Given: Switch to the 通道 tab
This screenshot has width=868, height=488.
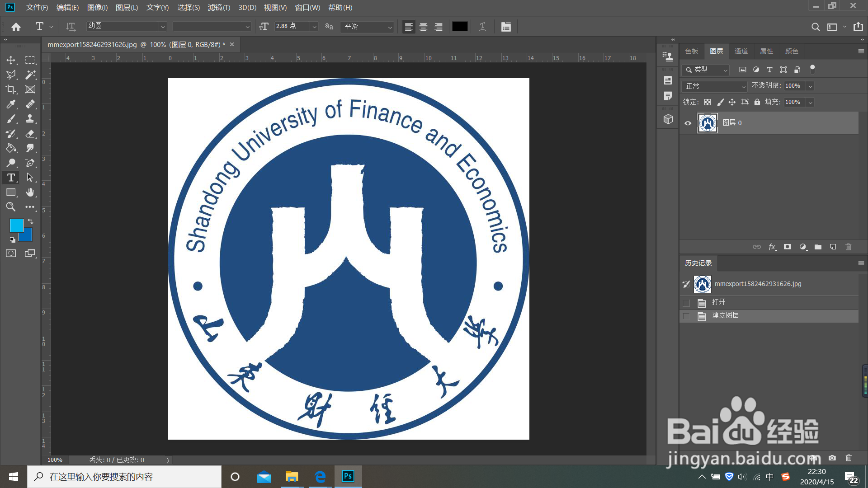Looking at the screenshot, I should (x=741, y=51).
